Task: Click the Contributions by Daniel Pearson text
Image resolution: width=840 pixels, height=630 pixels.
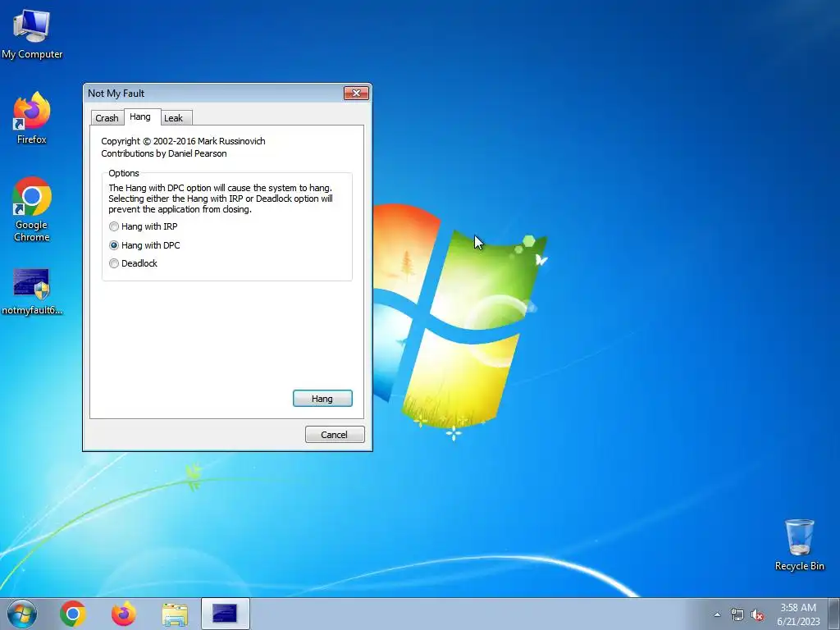Action: (x=164, y=153)
